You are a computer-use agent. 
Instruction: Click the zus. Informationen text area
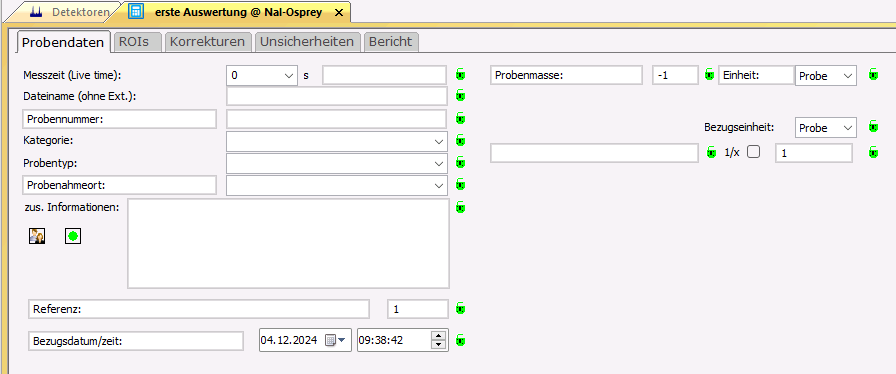288,243
